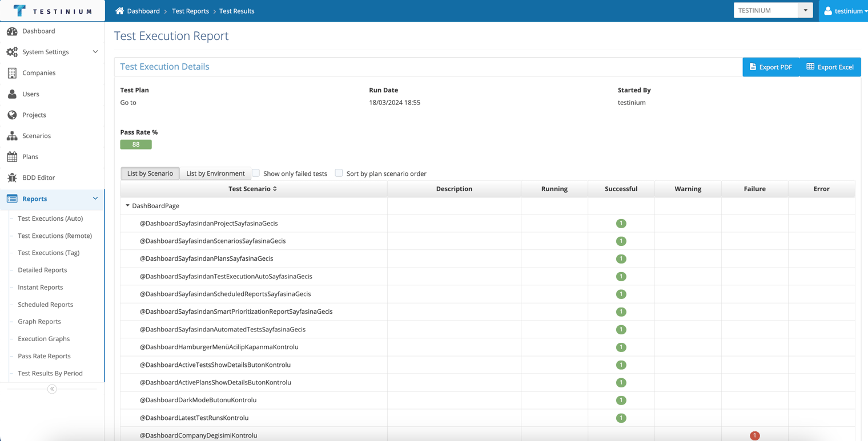Open Execution Graphs submenu item
This screenshot has width=868, height=441.
click(43, 339)
